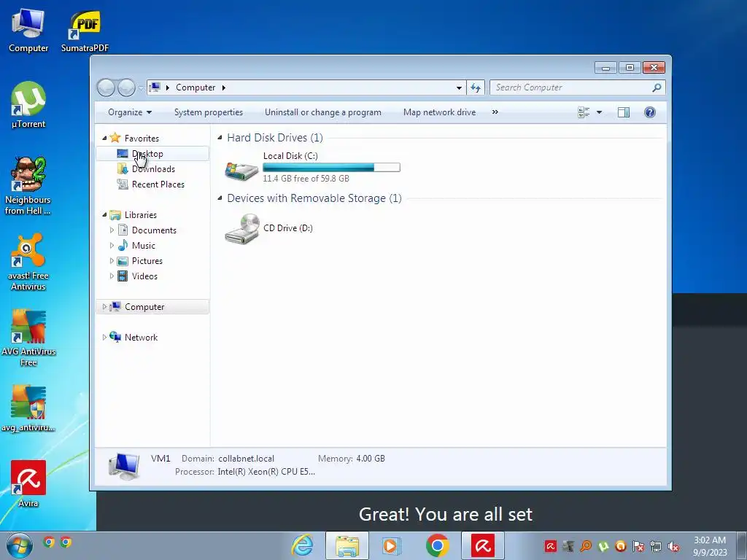The width and height of the screenshot is (747, 560).
Task: Click the muted volume tray icon
Action: point(673,546)
